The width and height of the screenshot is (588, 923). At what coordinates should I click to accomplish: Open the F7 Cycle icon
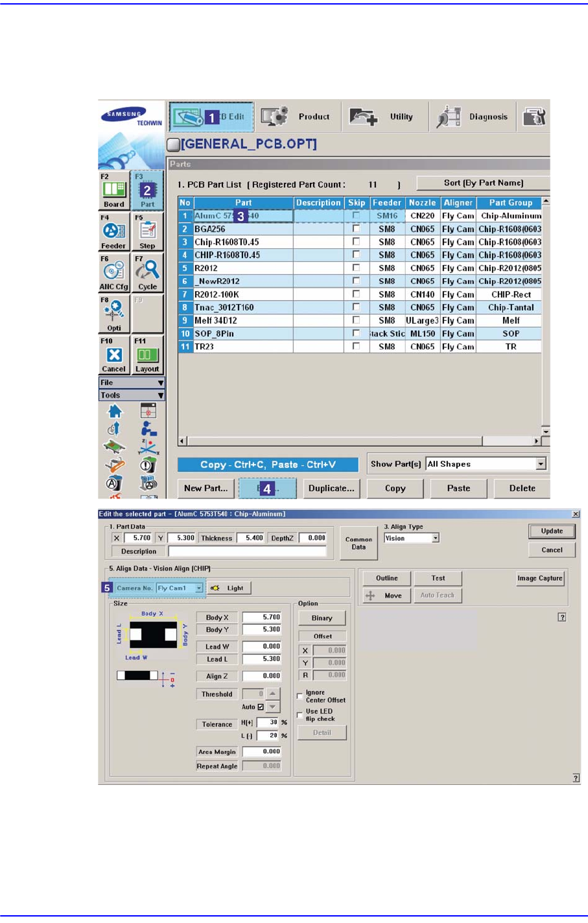[148, 272]
